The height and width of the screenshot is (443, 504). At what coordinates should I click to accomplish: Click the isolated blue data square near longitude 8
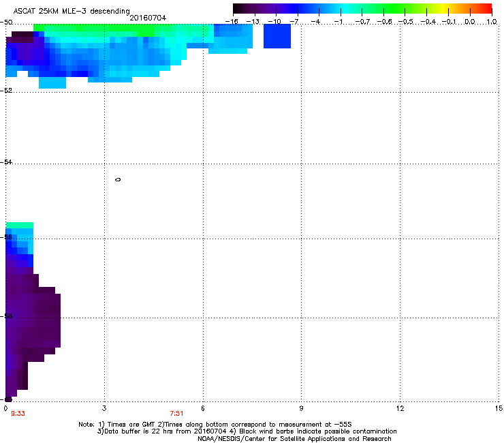click(x=277, y=36)
